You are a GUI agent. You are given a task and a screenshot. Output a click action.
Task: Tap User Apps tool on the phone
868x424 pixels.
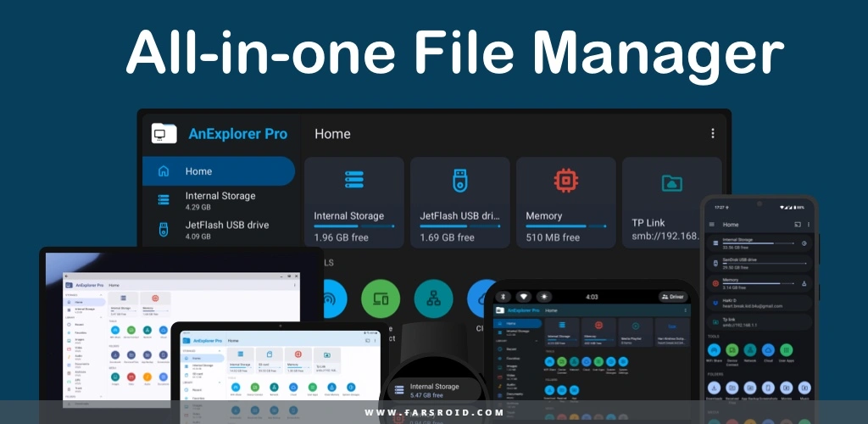point(787,350)
